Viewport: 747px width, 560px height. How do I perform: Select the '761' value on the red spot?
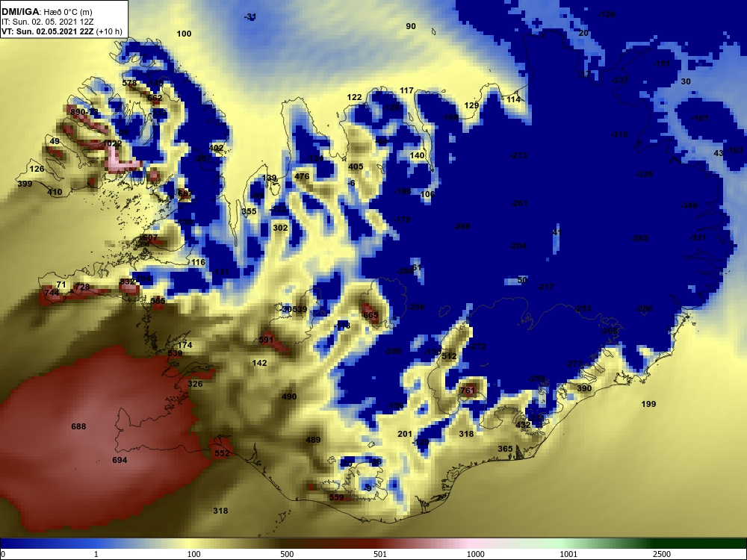pos(468,391)
